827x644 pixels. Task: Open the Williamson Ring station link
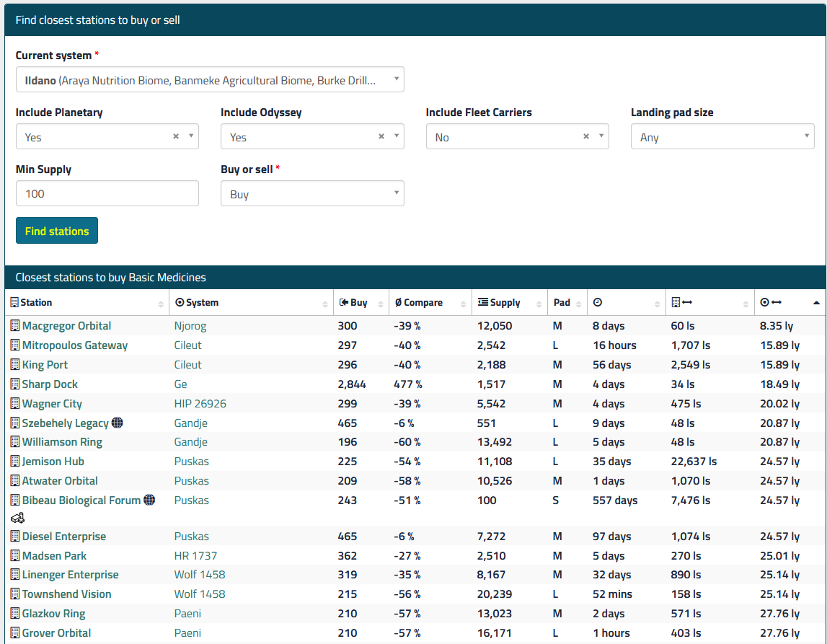click(62, 442)
